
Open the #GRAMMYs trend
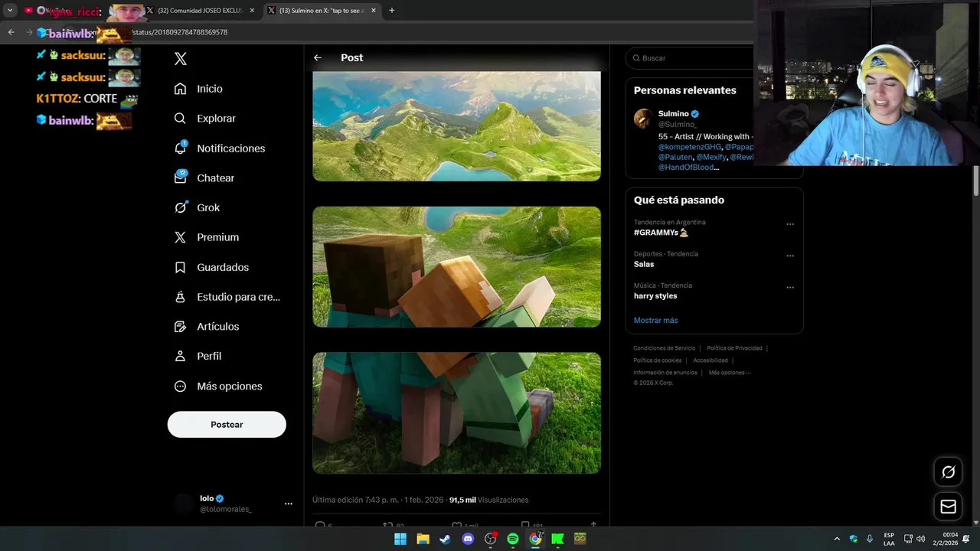point(661,233)
